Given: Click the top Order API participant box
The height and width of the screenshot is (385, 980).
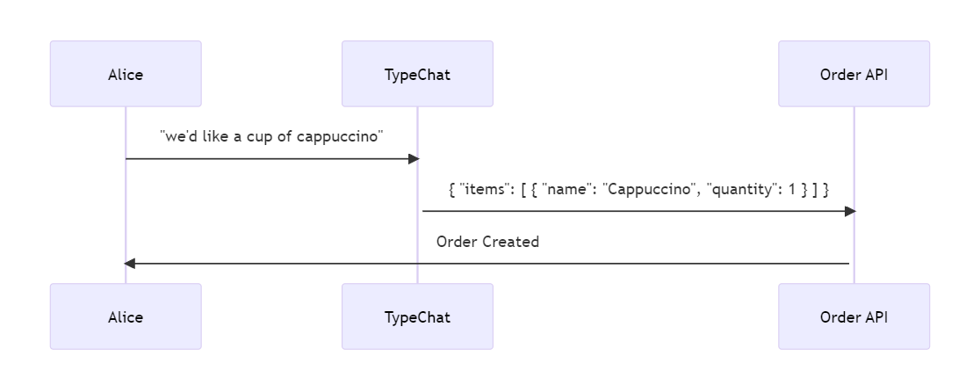Looking at the screenshot, I should [854, 74].
